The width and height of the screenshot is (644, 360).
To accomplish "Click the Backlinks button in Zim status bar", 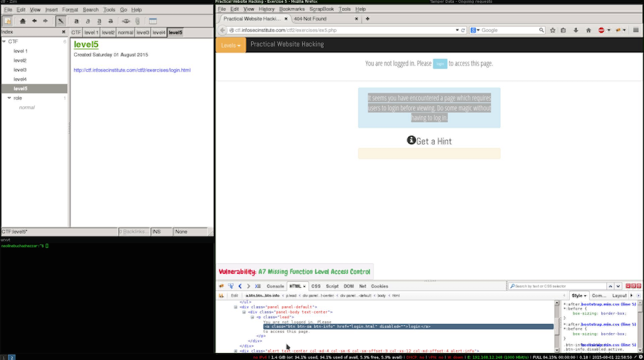I will pos(133,232).
